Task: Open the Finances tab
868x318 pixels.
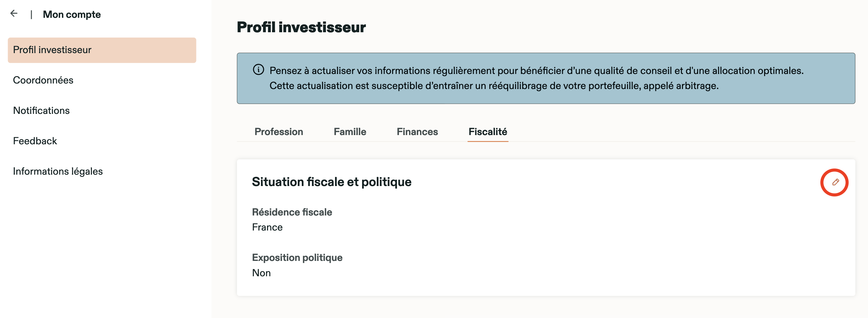Action: pyautogui.click(x=417, y=132)
